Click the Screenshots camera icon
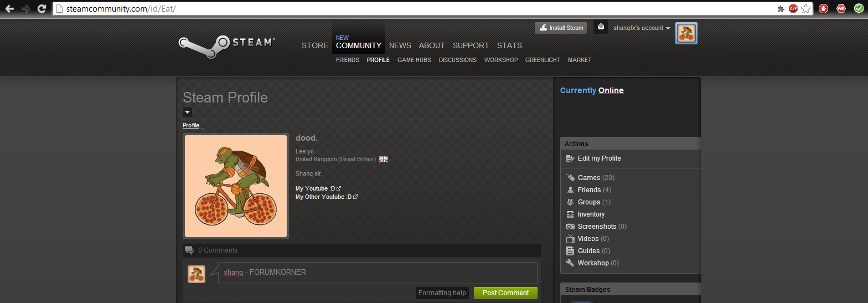This screenshot has width=868, height=303. [x=570, y=227]
